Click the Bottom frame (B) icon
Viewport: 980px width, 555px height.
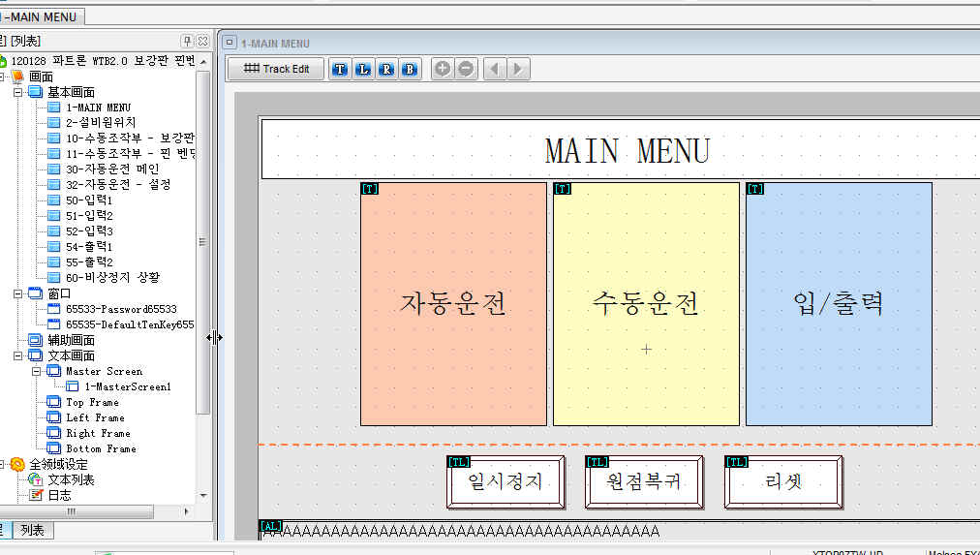tap(410, 69)
